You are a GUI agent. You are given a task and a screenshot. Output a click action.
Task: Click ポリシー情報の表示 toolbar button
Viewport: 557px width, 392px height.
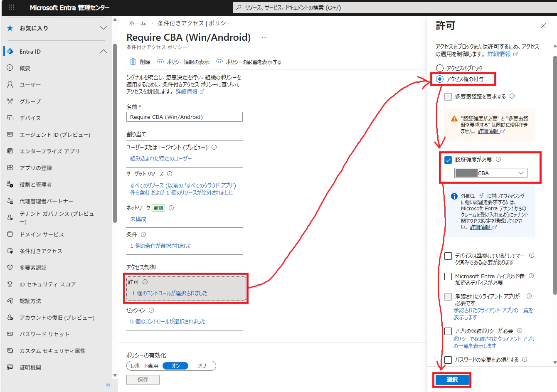point(183,62)
